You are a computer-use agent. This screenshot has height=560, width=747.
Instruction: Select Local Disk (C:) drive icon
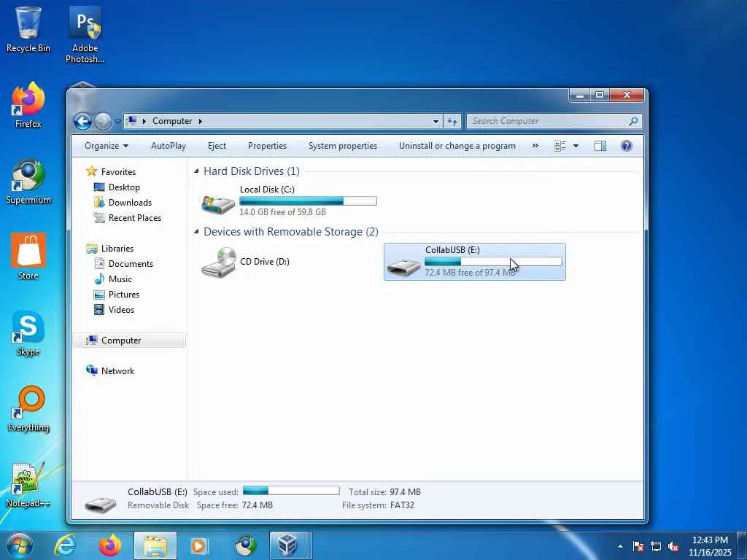(x=218, y=204)
